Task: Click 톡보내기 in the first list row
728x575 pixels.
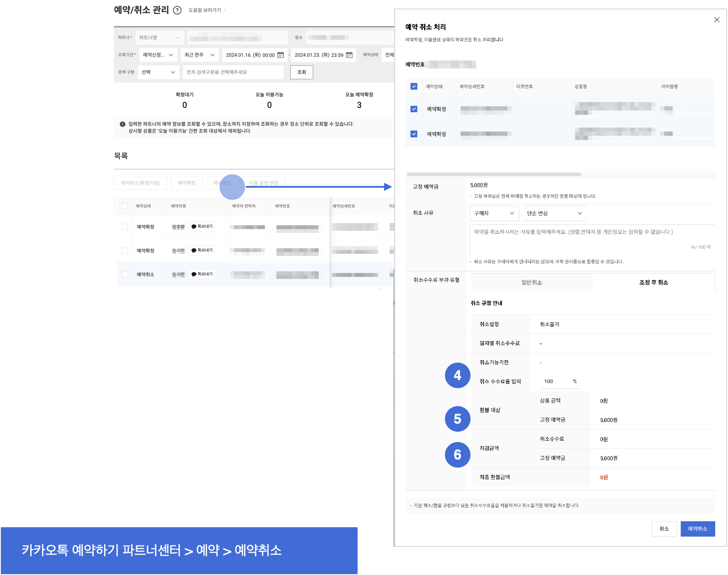Action: tap(202, 227)
